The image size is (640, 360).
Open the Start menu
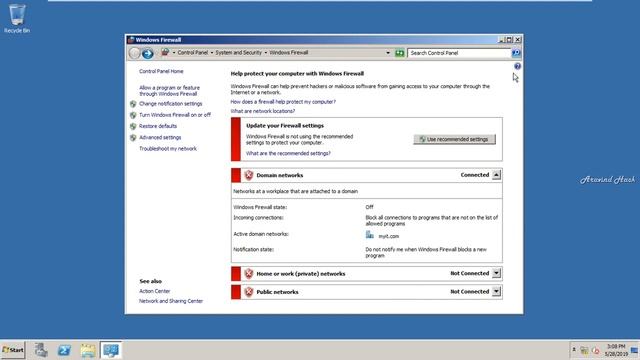click(13, 350)
